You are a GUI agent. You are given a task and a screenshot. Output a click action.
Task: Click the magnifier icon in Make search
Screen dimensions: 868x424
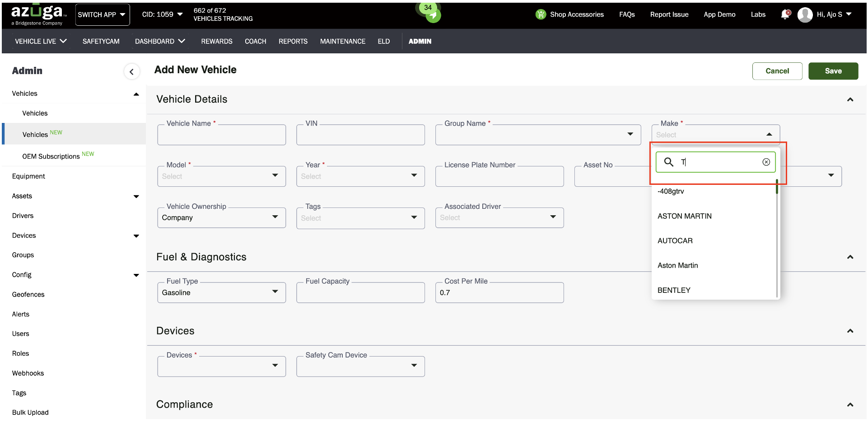(x=668, y=162)
